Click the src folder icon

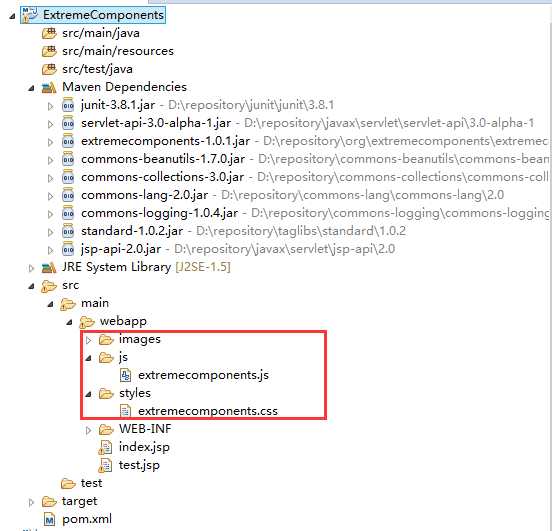(x=49, y=286)
